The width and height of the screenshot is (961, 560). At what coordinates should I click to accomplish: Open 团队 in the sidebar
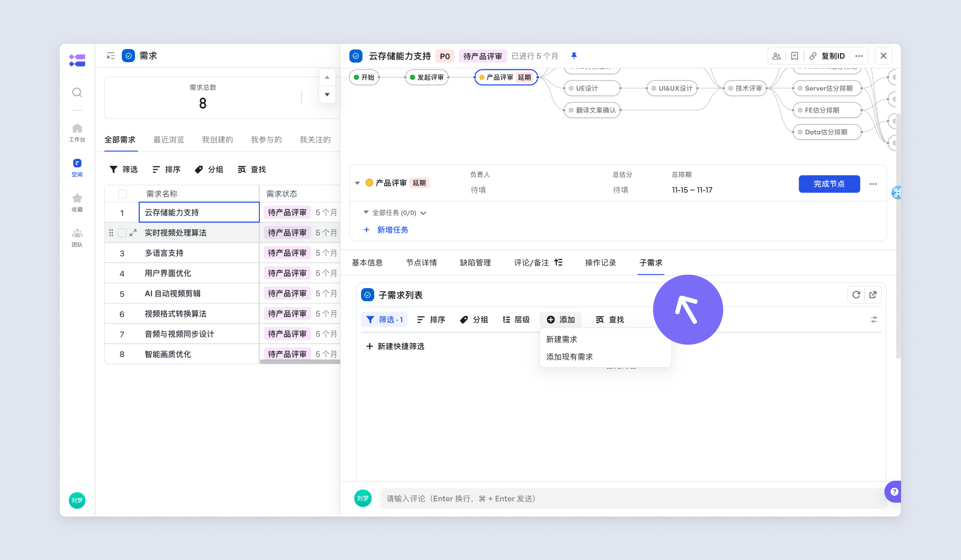77,238
